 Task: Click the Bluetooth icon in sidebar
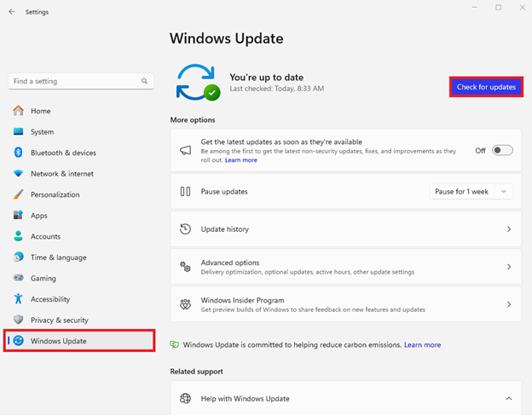tap(18, 153)
